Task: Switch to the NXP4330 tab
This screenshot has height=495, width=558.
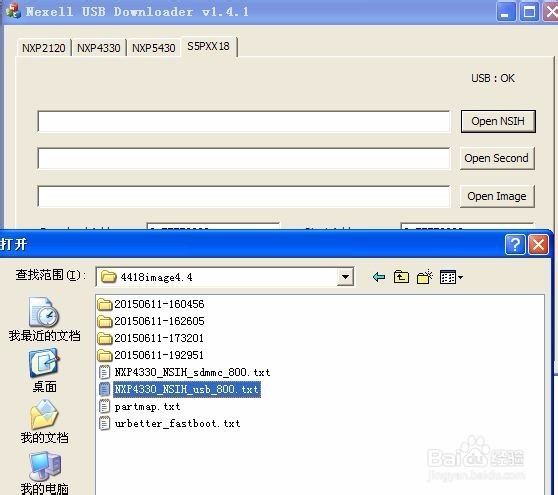Action: pos(99,48)
